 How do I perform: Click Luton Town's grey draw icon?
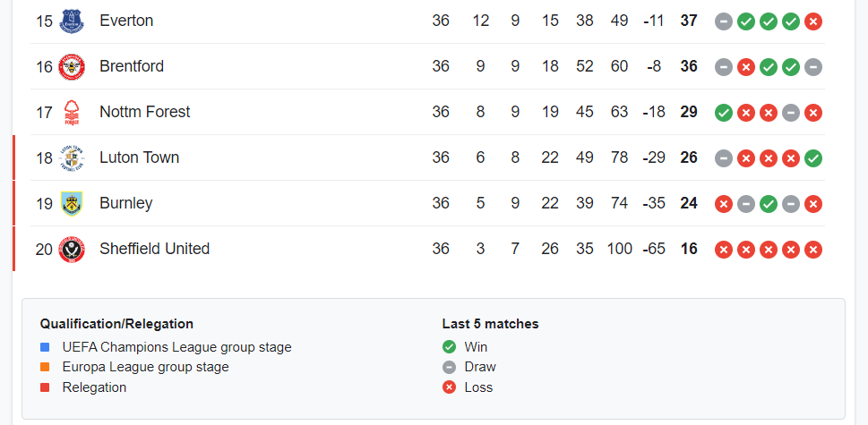tap(724, 158)
